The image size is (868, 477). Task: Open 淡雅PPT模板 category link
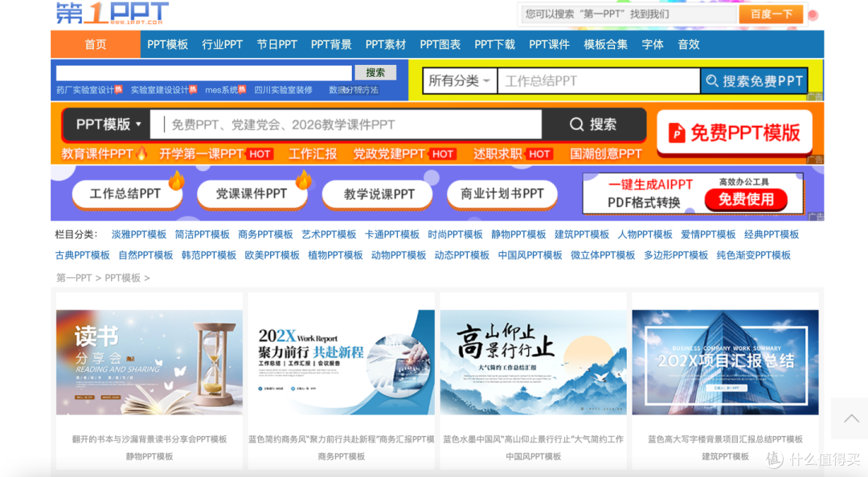[x=139, y=234]
